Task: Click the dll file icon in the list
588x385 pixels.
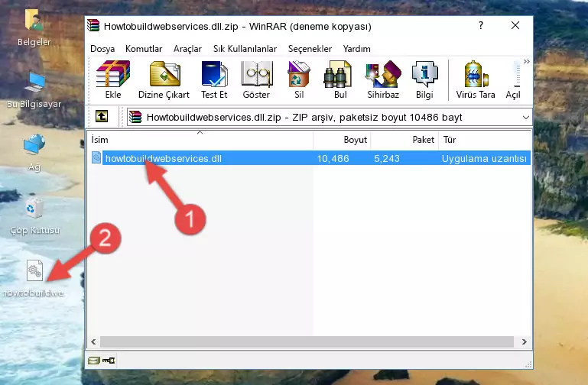Action: tap(96, 158)
